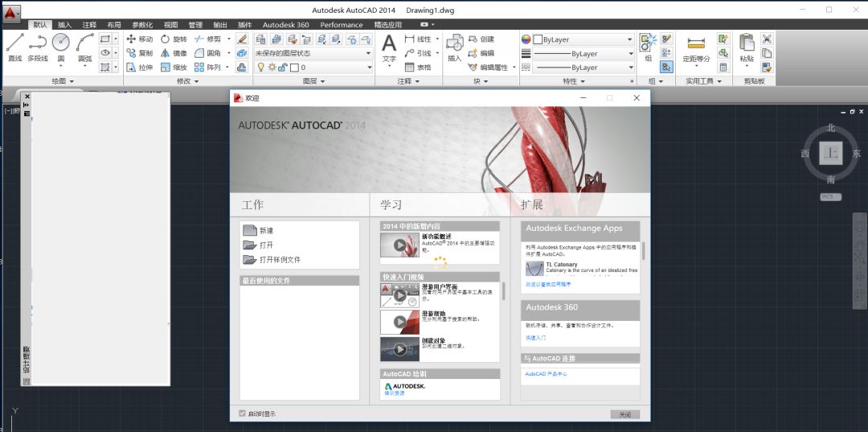
Task: Click the 移动 (Move) tool
Action: coord(140,39)
